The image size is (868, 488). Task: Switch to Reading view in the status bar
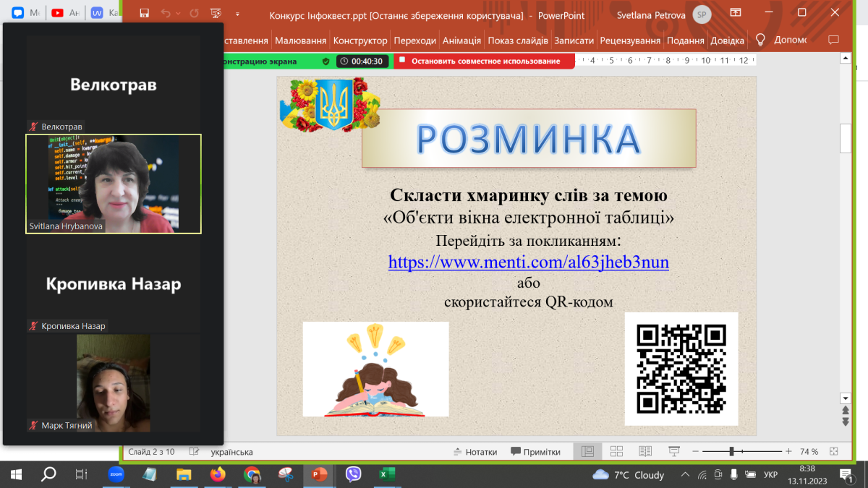[645, 452]
